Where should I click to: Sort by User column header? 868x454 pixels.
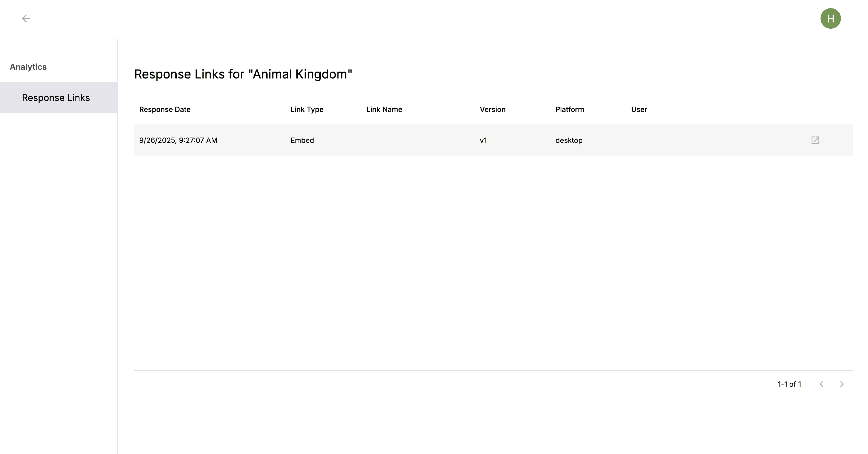[x=639, y=109]
